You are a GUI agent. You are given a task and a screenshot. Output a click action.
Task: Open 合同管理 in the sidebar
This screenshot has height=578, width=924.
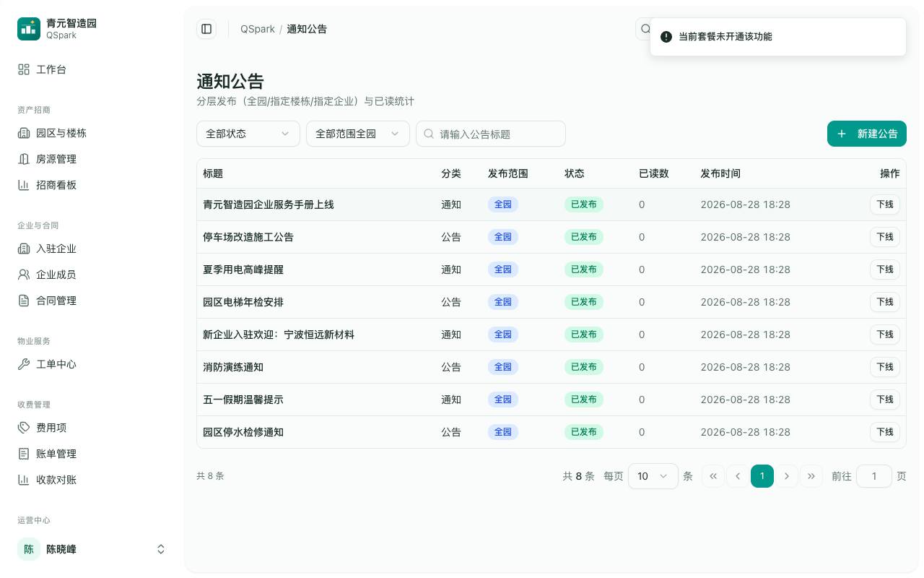92,301
